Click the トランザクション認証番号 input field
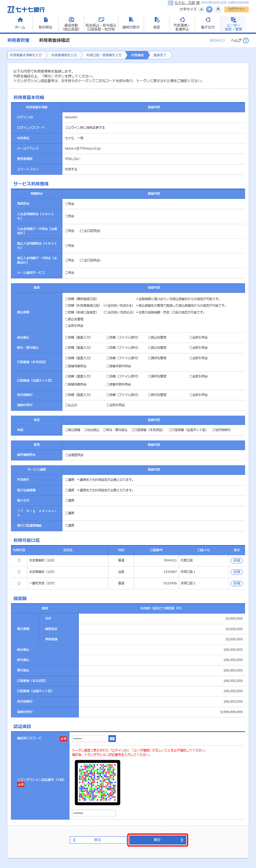The width and height of the screenshot is (256, 868). [x=94, y=813]
